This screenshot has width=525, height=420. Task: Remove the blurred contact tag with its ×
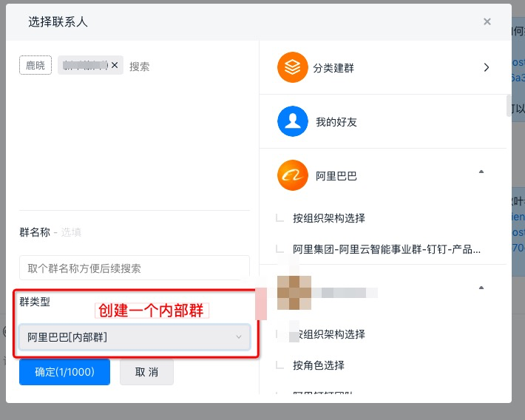115,66
